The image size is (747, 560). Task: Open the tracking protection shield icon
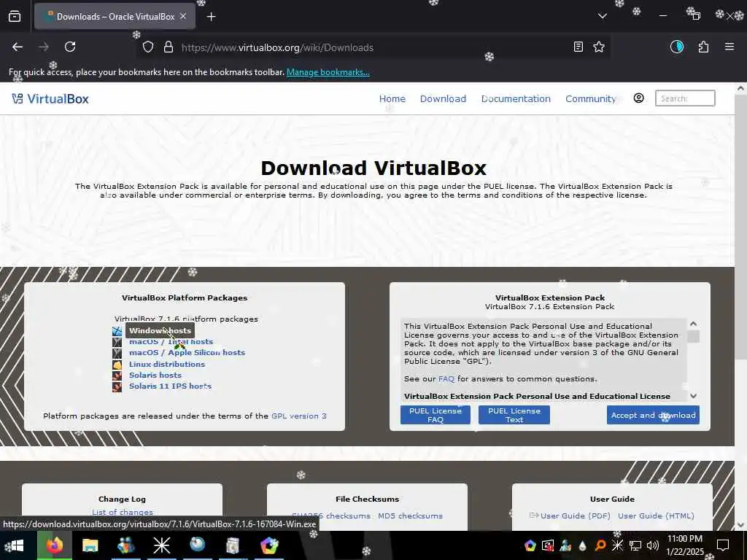pos(148,47)
